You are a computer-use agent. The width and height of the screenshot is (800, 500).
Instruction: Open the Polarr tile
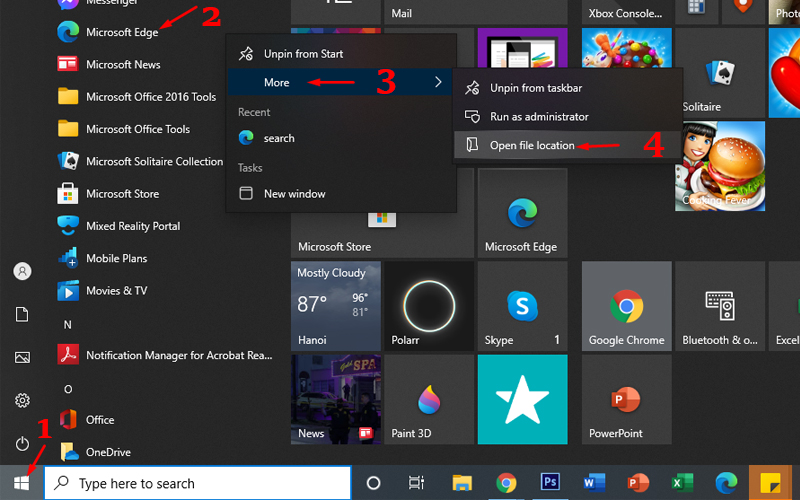click(429, 306)
